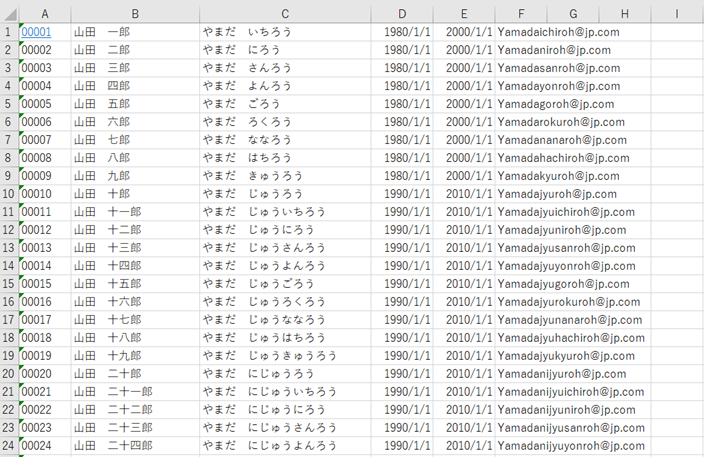Click cell containing 00024
Viewport: 704px width, 457px height.
coord(45,446)
